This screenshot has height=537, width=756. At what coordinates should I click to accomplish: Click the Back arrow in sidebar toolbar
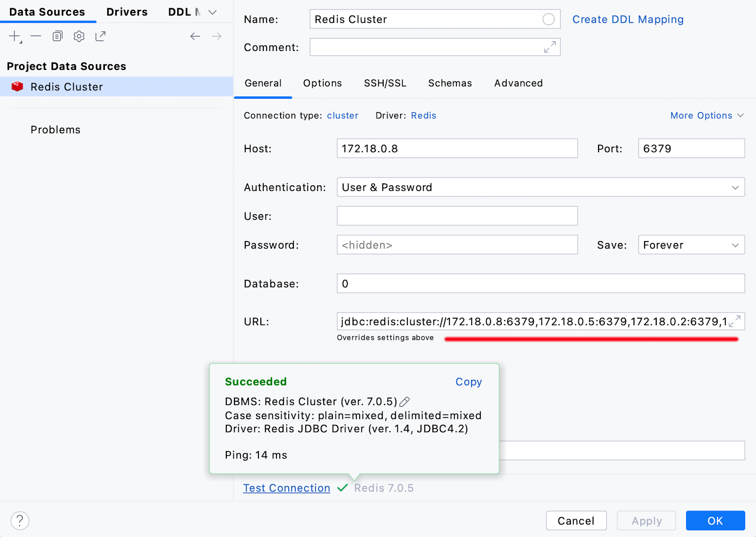tap(195, 36)
